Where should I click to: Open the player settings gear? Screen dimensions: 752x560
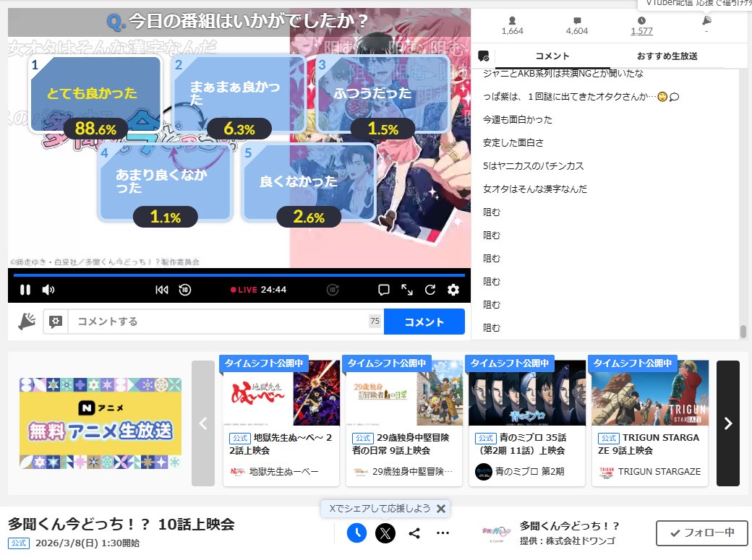tap(453, 289)
